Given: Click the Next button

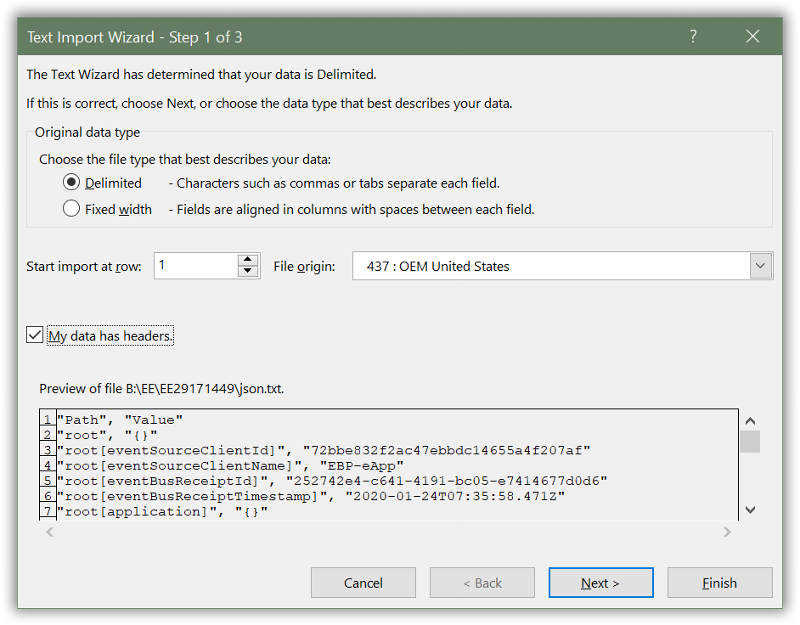Looking at the screenshot, I should [600, 583].
